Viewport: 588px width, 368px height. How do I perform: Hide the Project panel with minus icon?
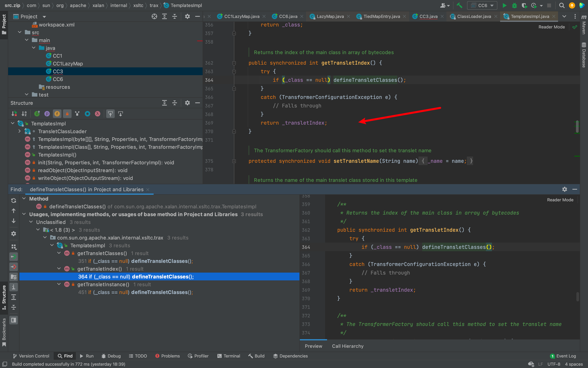click(x=198, y=16)
